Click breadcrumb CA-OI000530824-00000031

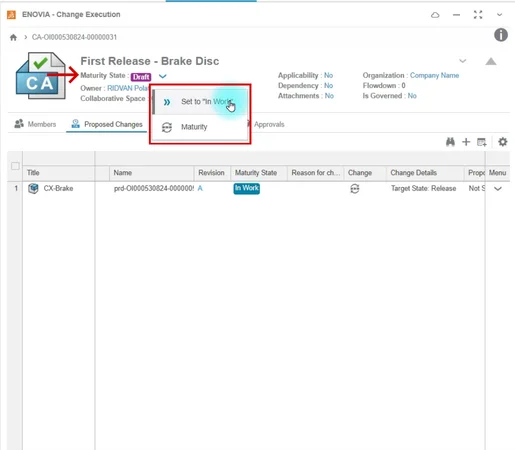[x=74, y=37]
